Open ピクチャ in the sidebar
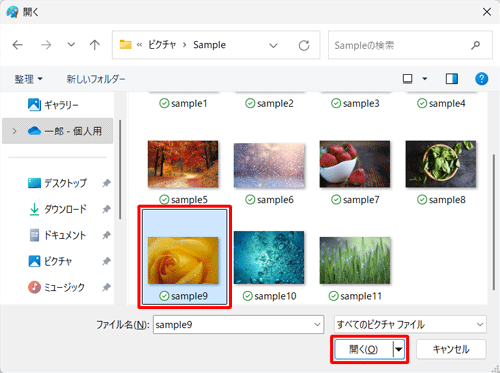500x373 pixels. click(50, 261)
